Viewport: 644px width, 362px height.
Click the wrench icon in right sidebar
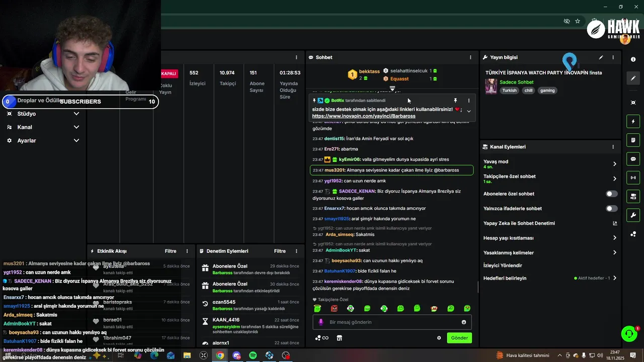(633, 215)
